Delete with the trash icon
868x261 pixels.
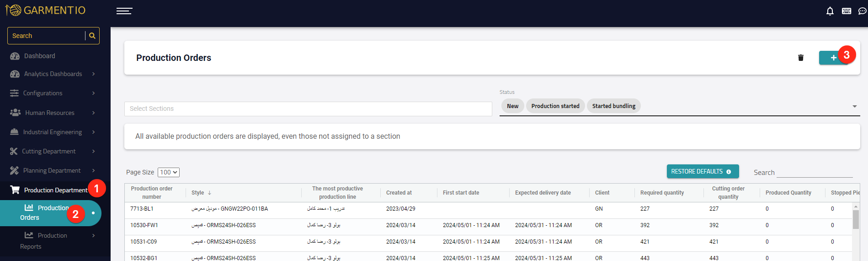point(801,58)
